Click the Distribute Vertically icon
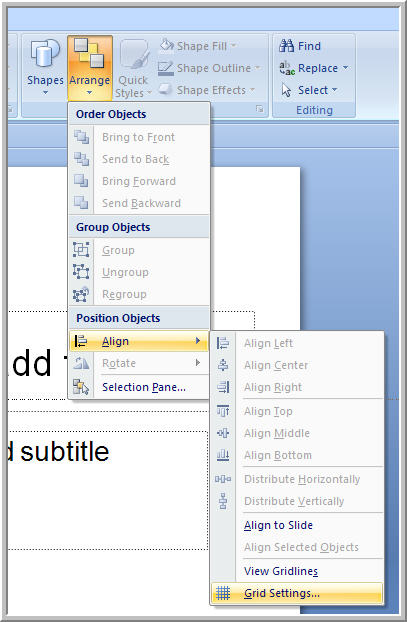 [x=223, y=501]
